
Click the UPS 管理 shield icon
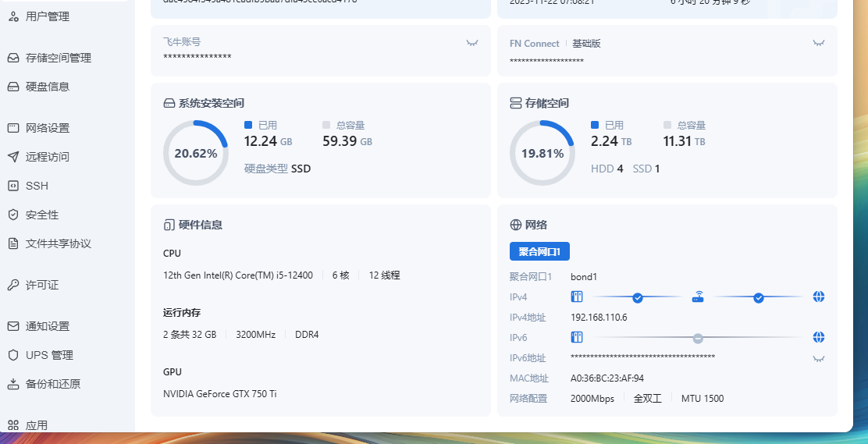[x=13, y=355]
